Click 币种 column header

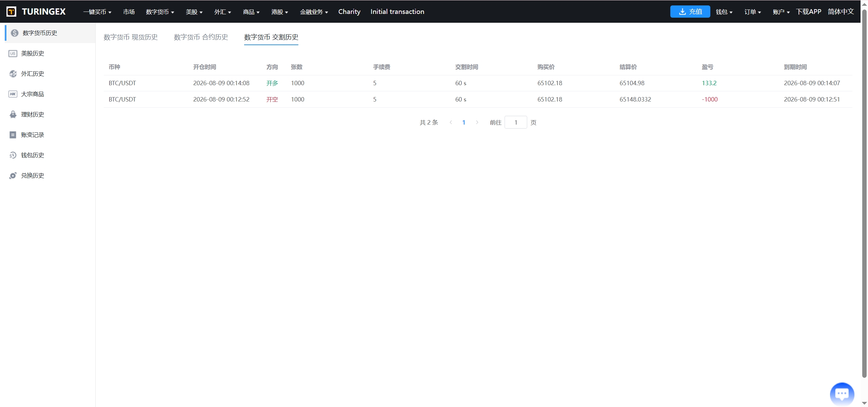coord(114,67)
